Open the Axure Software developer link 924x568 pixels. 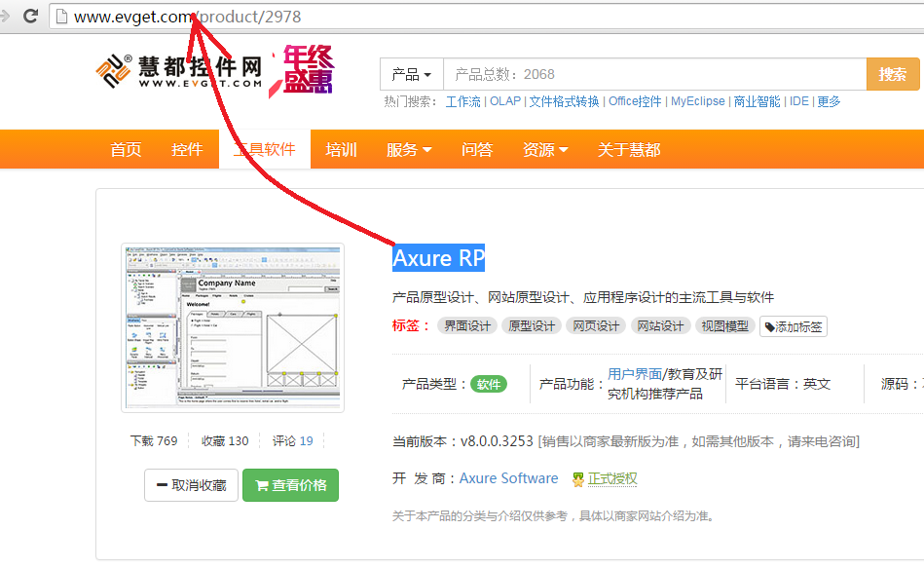point(508,478)
